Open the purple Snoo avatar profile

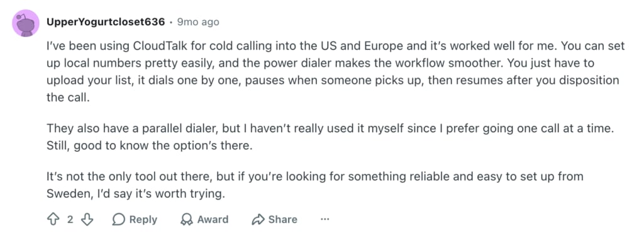tap(26, 23)
